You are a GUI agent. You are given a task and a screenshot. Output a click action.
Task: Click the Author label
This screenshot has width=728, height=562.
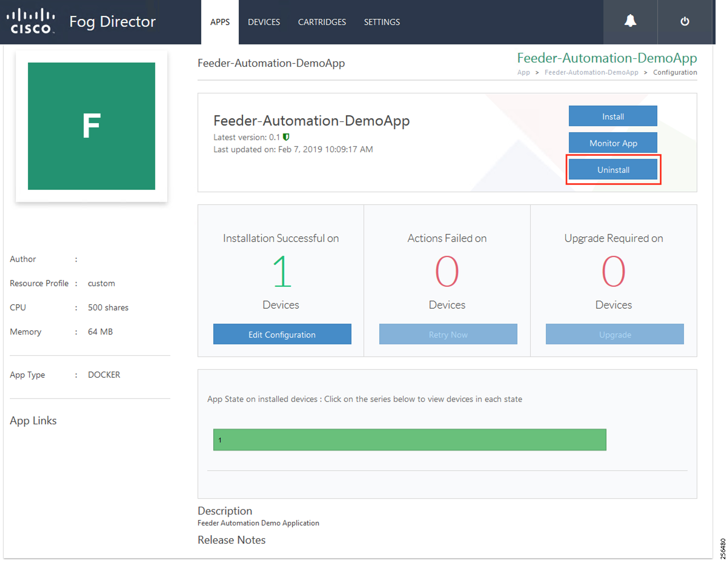pyautogui.click(x=23, y=259)
